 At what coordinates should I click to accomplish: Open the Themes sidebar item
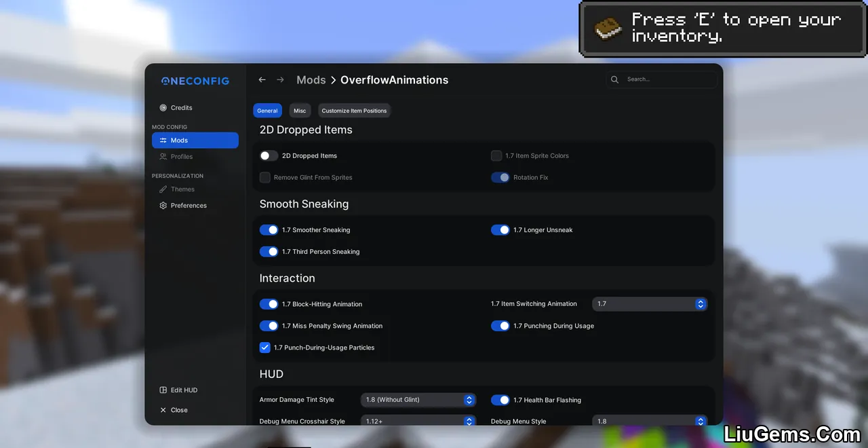[x=195, y=189]
